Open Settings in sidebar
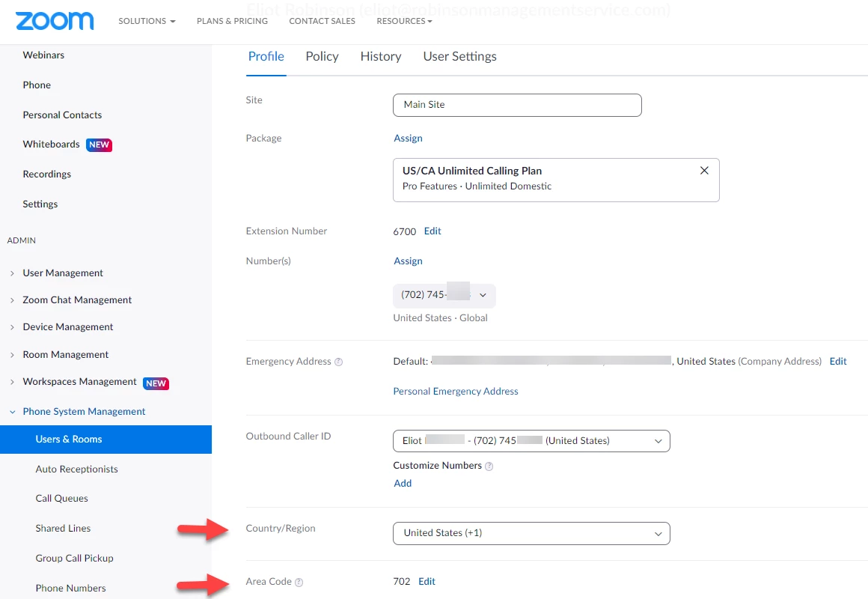The height and width of the screenshot is (599, 868). 40,204
